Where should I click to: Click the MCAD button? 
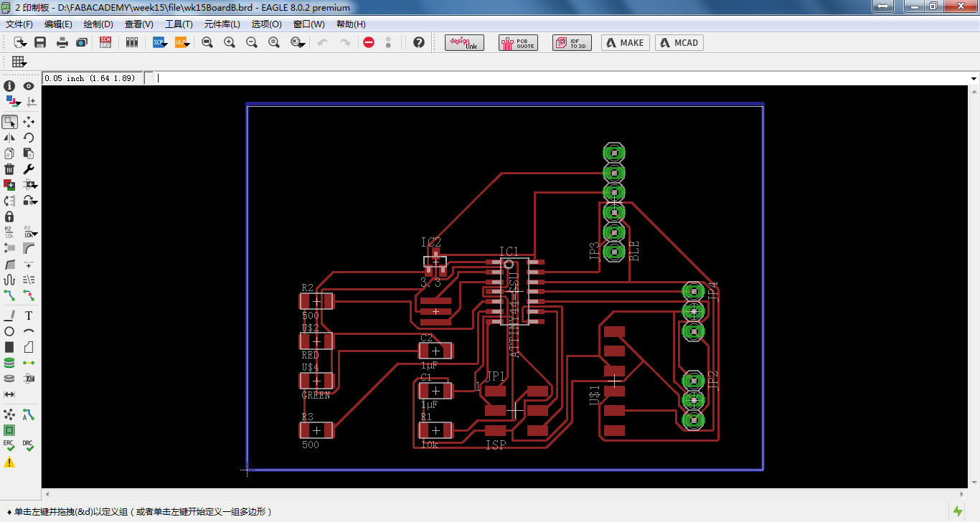click(x=679, y=43)
